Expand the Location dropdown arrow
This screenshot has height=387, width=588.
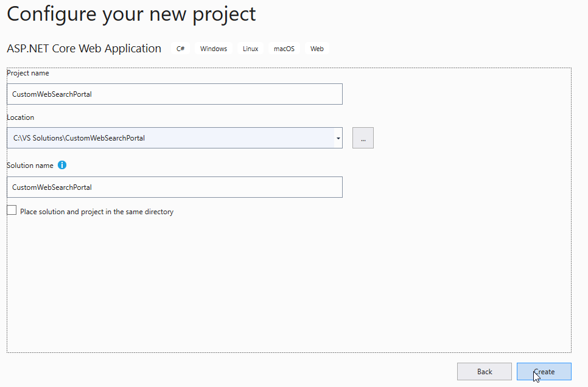pos(338,138)
